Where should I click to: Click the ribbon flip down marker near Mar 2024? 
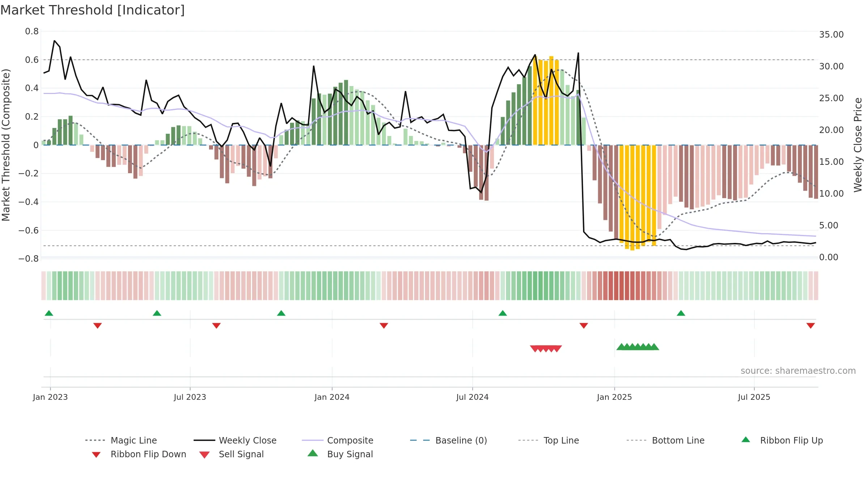(x=384, y=326)
